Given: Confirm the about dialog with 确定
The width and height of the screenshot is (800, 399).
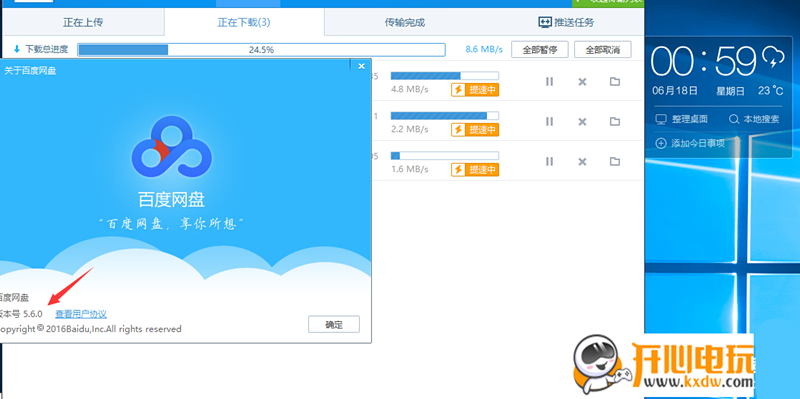Looking at the screenshot, I should pyautogui.click(x=334, y=325).
